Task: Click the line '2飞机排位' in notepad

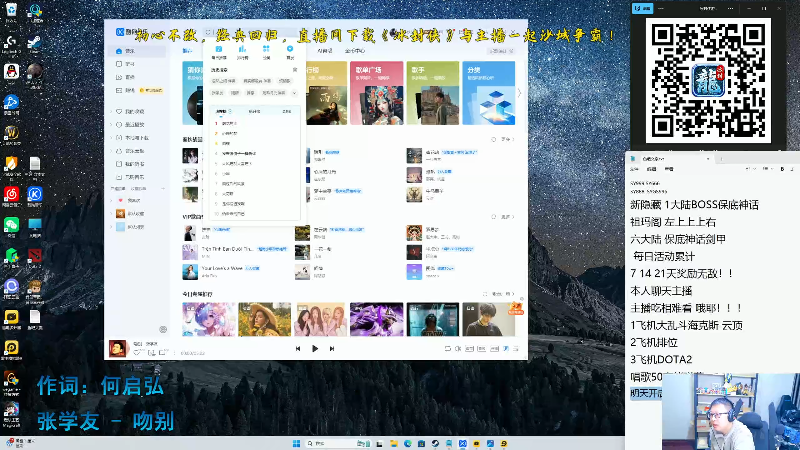Action: pyautogui.click(x=654, y=342)
